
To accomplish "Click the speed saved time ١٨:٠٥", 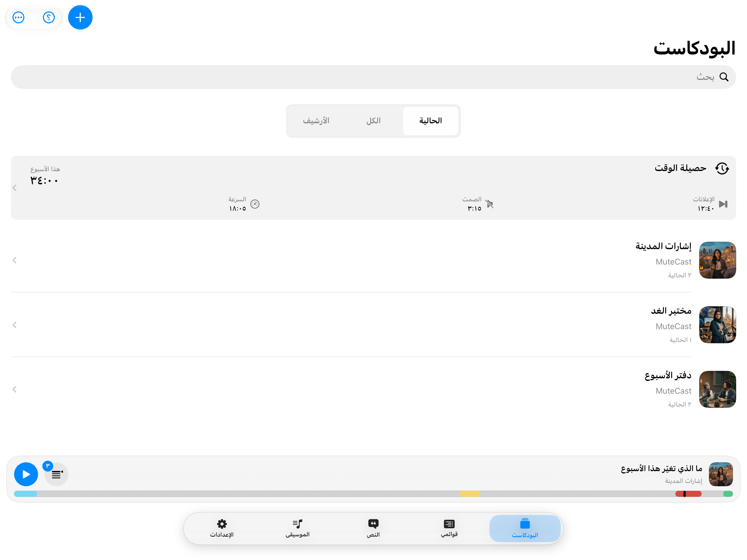I will pyautogui.click(x=238, y=209).
